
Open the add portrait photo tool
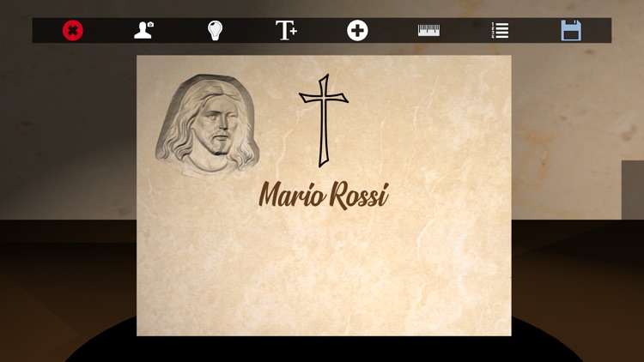point(143,30)
